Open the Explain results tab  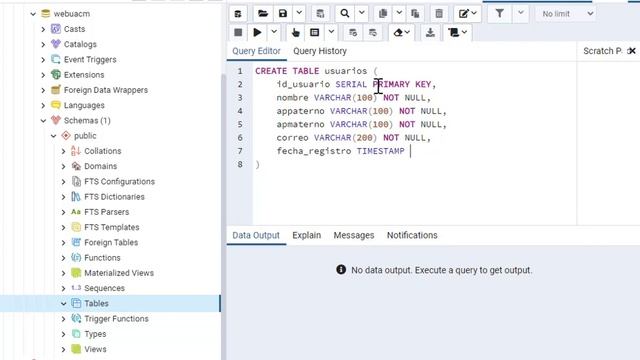[x=307, y=236]
